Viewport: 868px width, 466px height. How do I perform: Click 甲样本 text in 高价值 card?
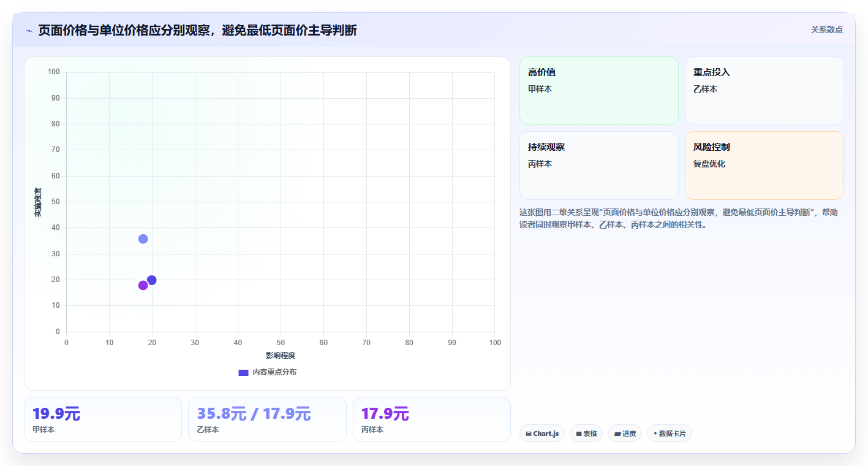click(540, 90)
